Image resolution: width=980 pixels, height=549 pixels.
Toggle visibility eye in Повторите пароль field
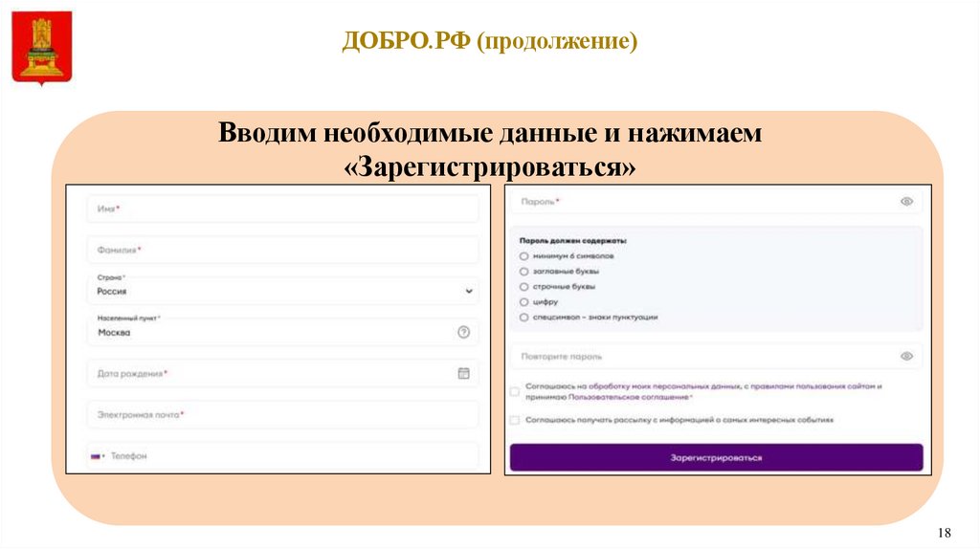coord(906,357)
